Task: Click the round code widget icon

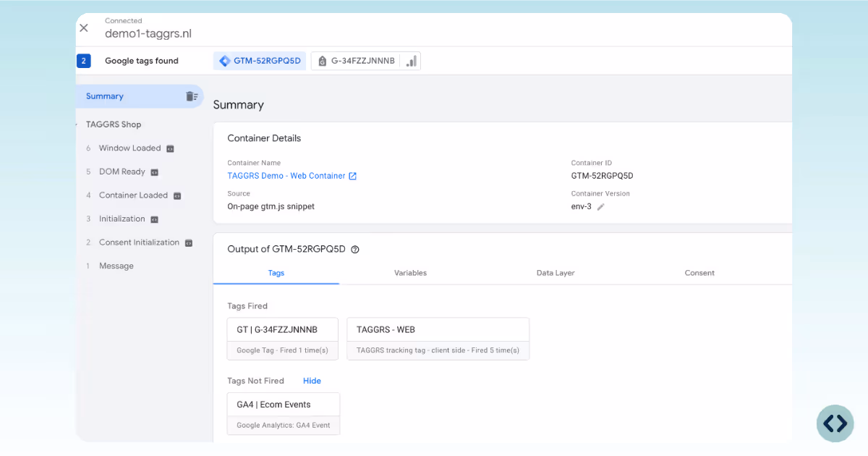Action: [x=835, y=423]
